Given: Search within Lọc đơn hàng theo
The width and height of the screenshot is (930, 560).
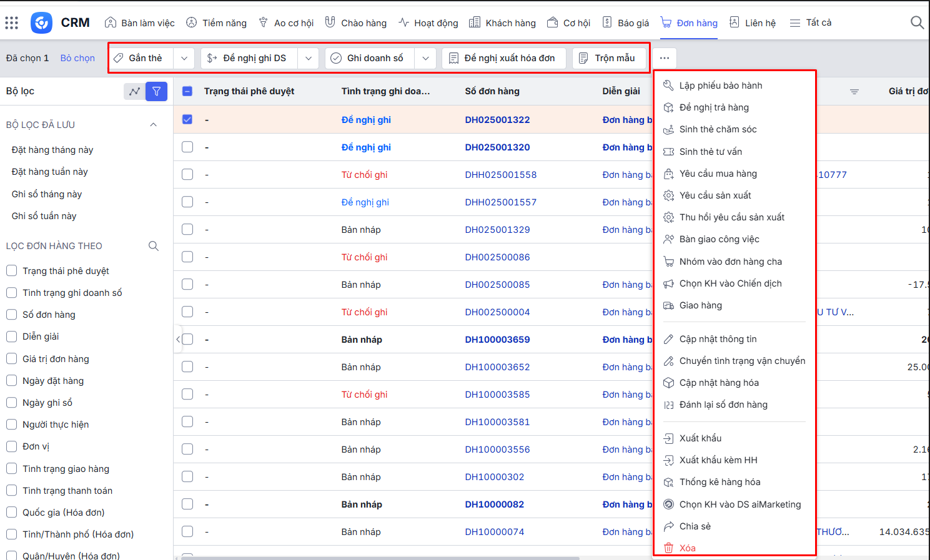Looking at the screenshot, I should 154,246.
